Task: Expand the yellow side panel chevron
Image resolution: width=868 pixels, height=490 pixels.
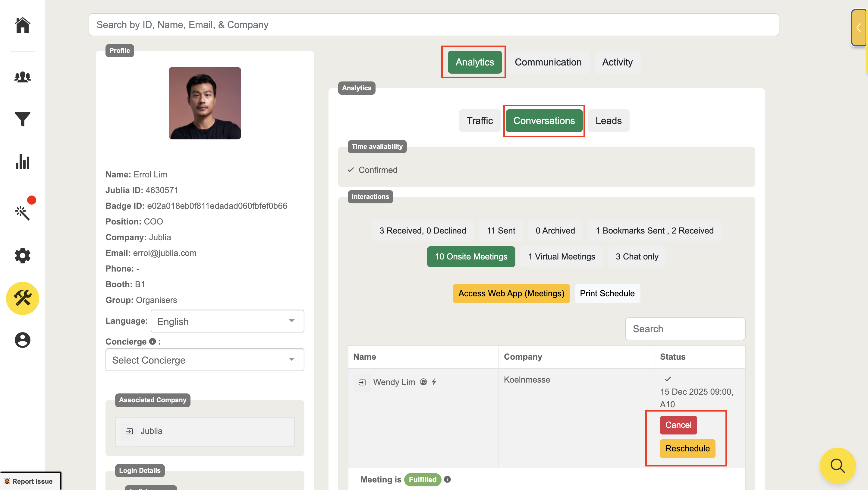Action: coord(858,28)
